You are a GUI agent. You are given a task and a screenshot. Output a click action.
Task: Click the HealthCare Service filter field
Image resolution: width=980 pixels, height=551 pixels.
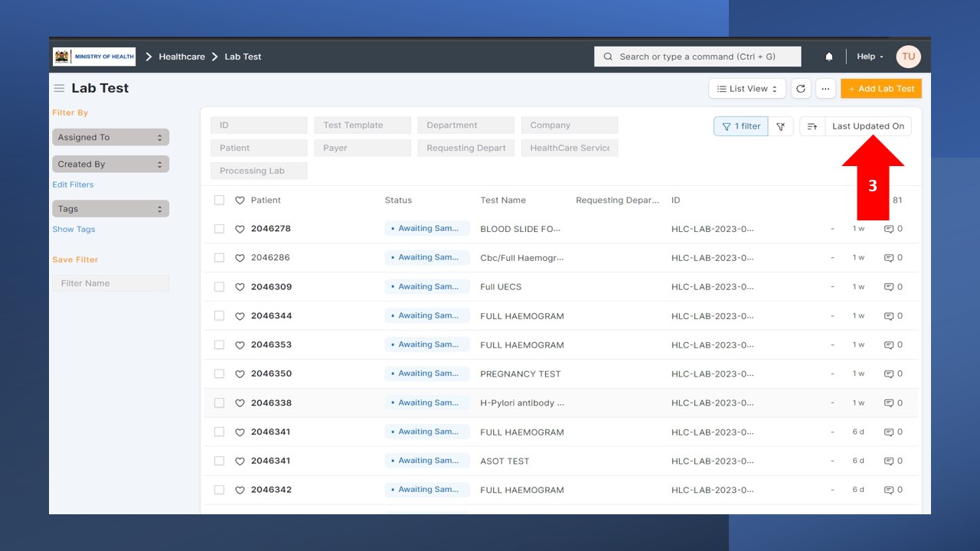pos(570,148)
